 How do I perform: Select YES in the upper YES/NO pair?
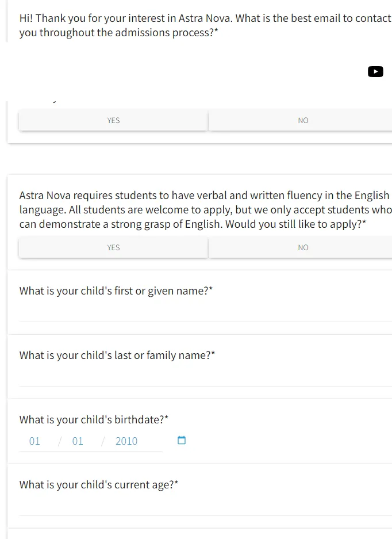click(113, 120)
